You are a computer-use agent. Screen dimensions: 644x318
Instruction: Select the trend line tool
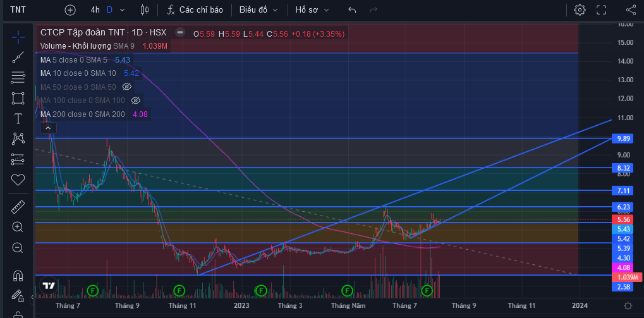pos(18,57)
